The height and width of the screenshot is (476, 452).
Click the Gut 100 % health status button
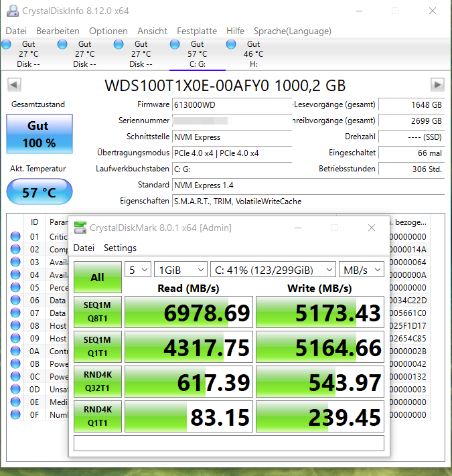[x=40, y=134]
